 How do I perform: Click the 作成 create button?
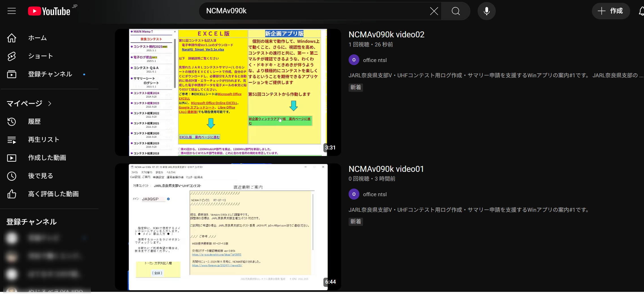(x=611, y=11)
